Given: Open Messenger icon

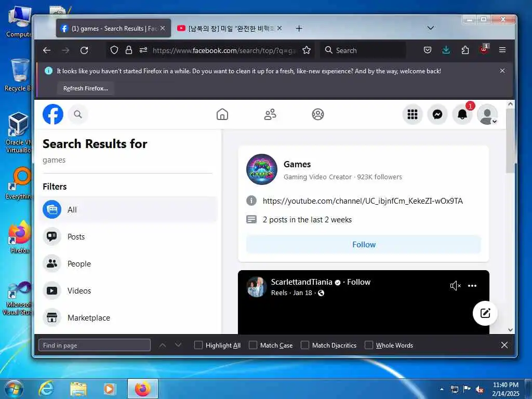Looking at the screenshot, I should 437,114.
